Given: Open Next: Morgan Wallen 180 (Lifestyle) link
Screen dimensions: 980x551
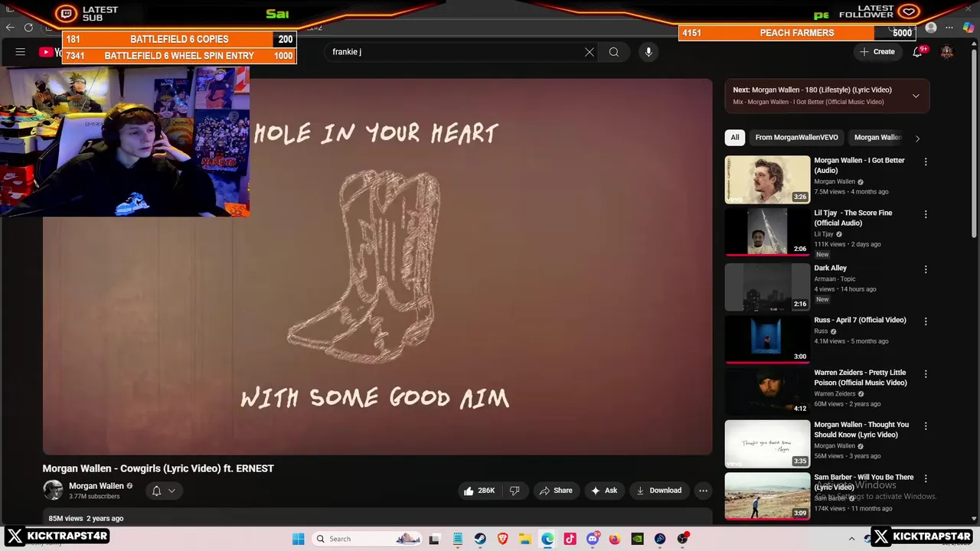Looking at the screenshot, I should pos(812,90).
